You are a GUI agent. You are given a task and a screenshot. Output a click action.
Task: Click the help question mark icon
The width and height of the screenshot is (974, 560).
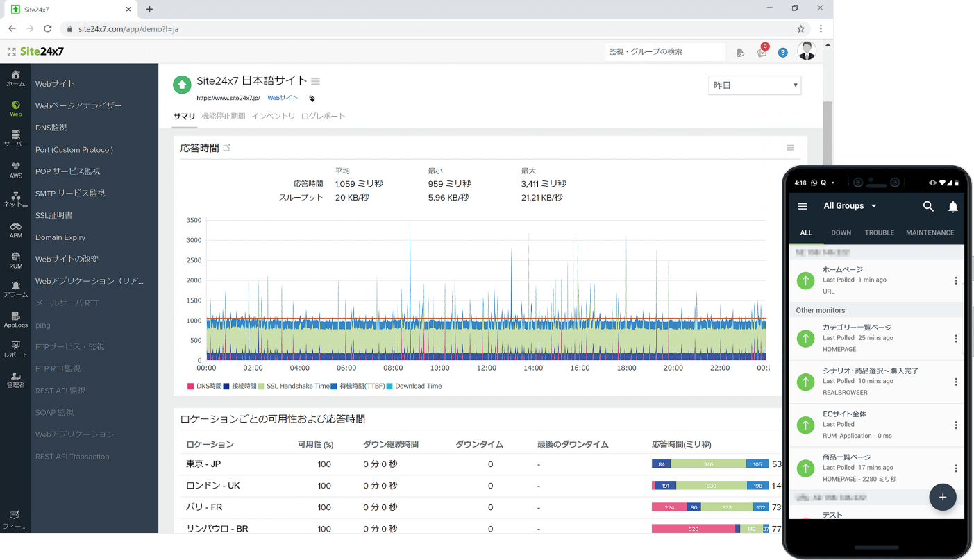coord(783,51)
